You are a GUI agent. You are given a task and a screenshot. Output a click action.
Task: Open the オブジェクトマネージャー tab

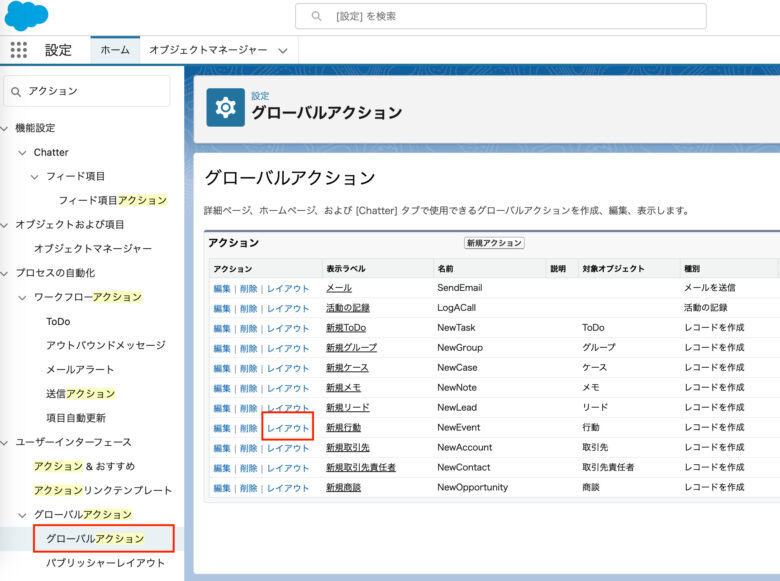(208, 50)
